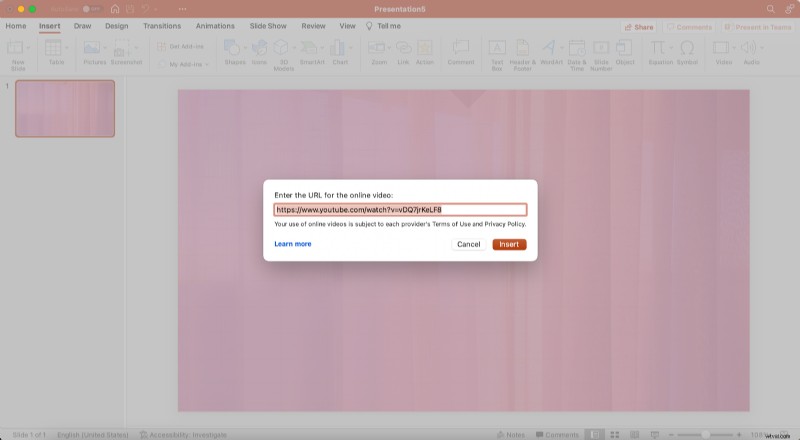Click the 3D Models icon
This screenshot has width=800, height=440.
(281, 47)
